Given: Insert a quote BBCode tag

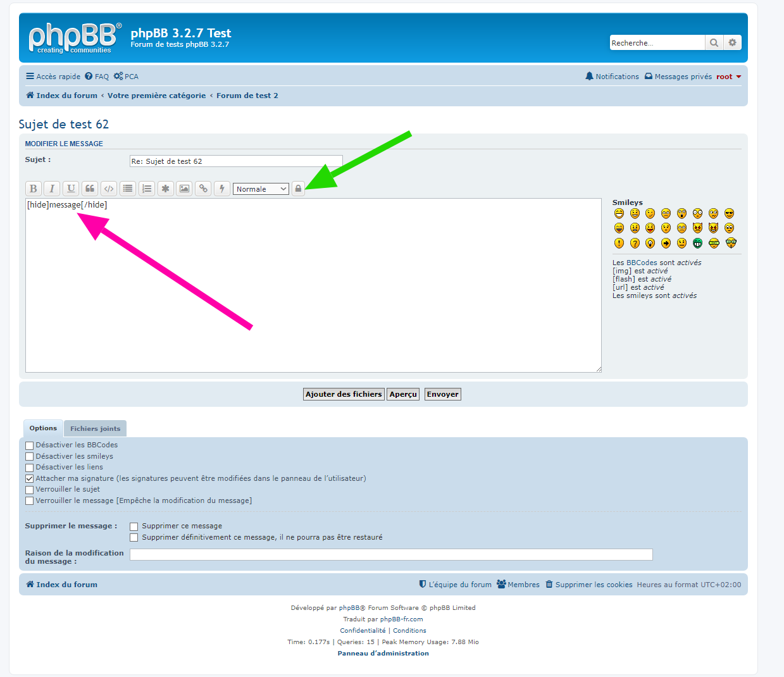Looking at the screenshot, I should (x=90, y=189).
